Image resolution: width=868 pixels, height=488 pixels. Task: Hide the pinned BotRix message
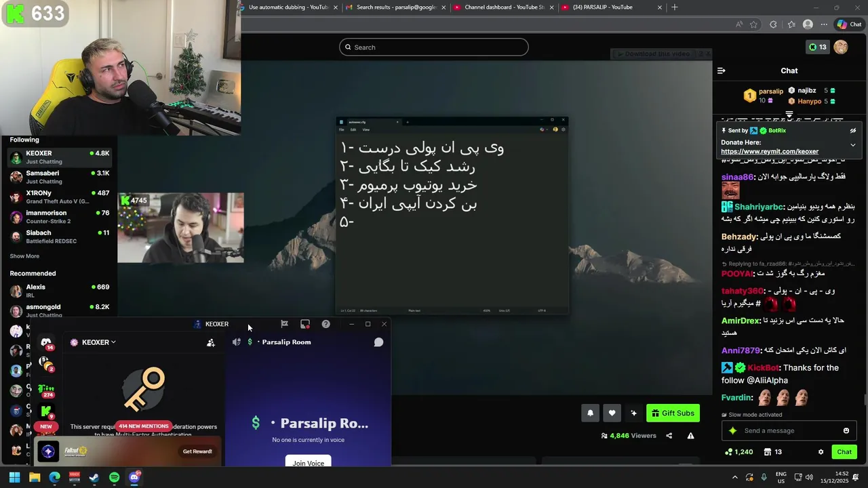pos(853,131)
